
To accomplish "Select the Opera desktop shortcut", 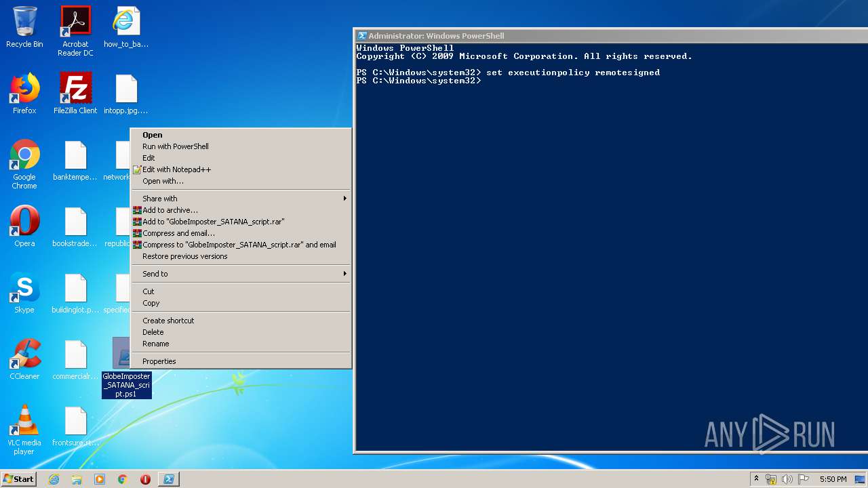I will click(24, 226).
